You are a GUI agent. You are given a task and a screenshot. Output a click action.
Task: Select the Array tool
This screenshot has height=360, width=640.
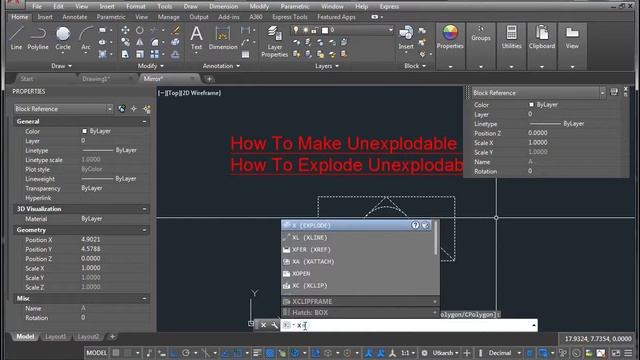click(154, 54)
